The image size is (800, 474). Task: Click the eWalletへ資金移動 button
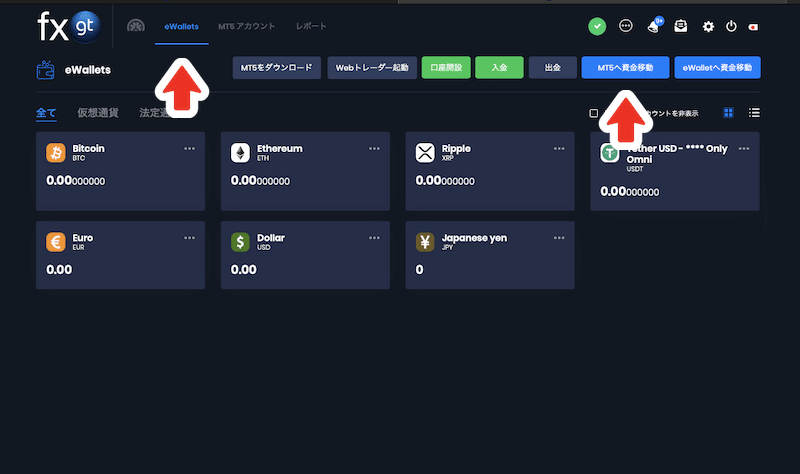(x=717, y=67)
